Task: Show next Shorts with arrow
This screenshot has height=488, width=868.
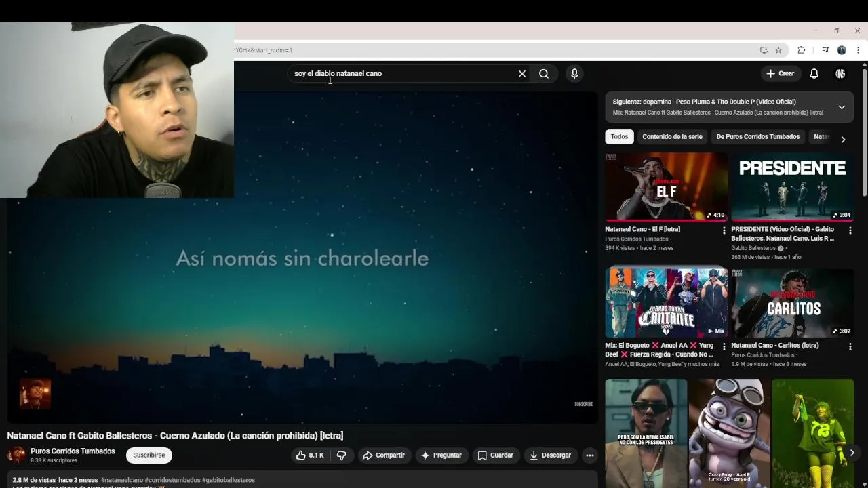Action: (852, 453)
